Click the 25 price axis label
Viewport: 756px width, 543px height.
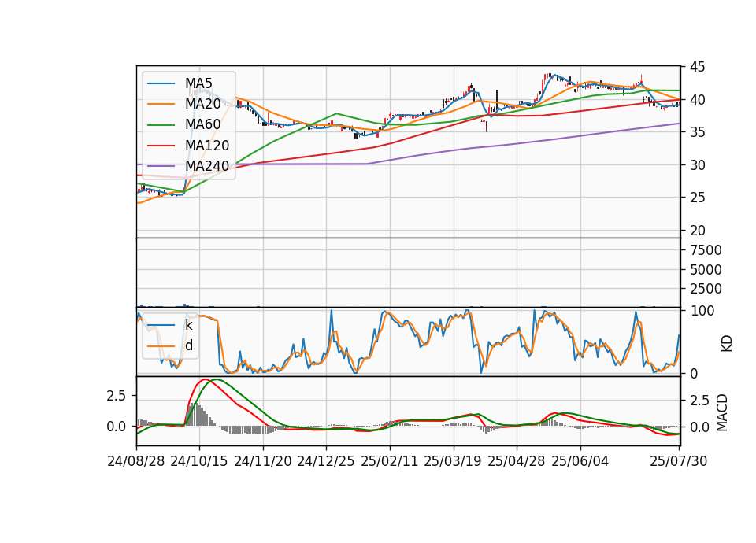point(697,198)
